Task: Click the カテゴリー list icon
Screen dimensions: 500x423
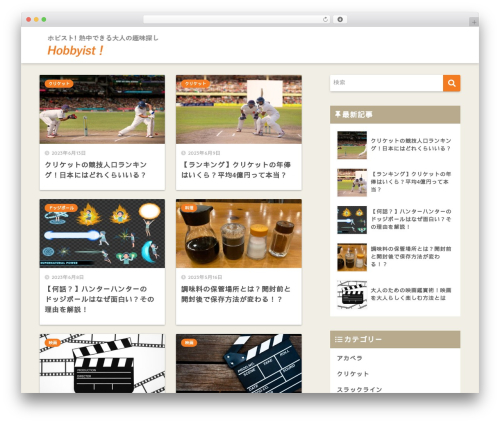Action: click(338, 339)
